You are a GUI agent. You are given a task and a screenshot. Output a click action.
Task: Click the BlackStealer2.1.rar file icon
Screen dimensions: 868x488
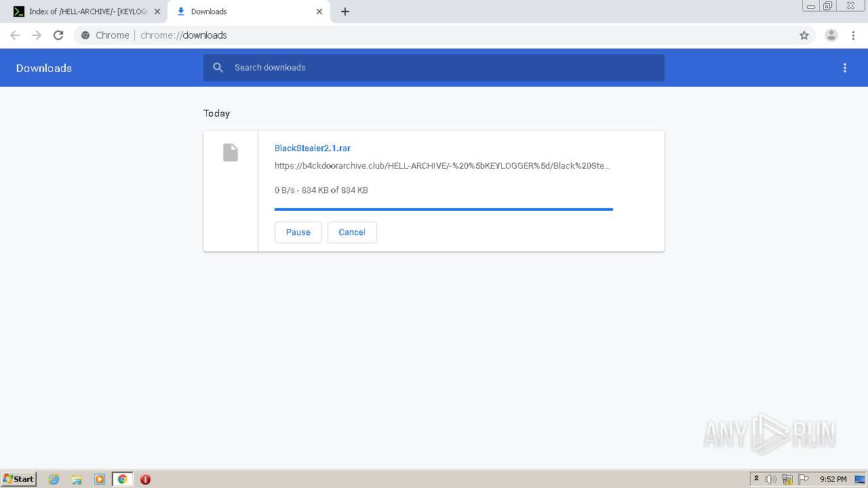231,152
